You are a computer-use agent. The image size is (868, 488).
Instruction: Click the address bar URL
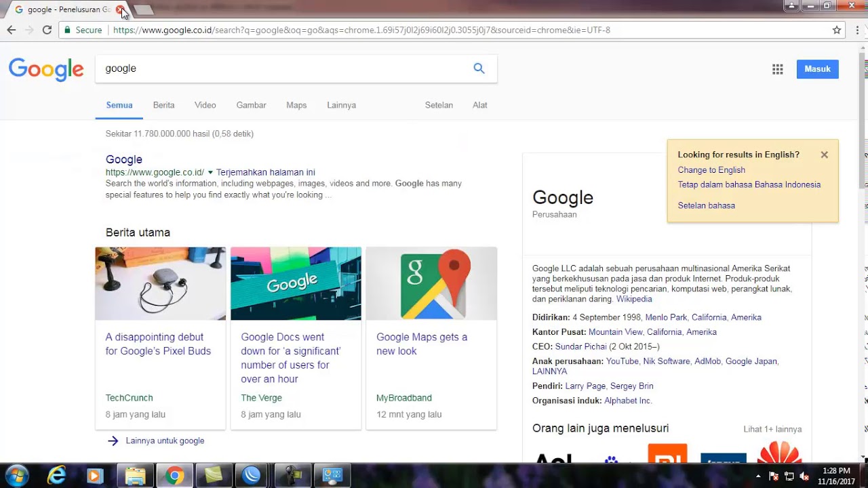pos(361,30)
